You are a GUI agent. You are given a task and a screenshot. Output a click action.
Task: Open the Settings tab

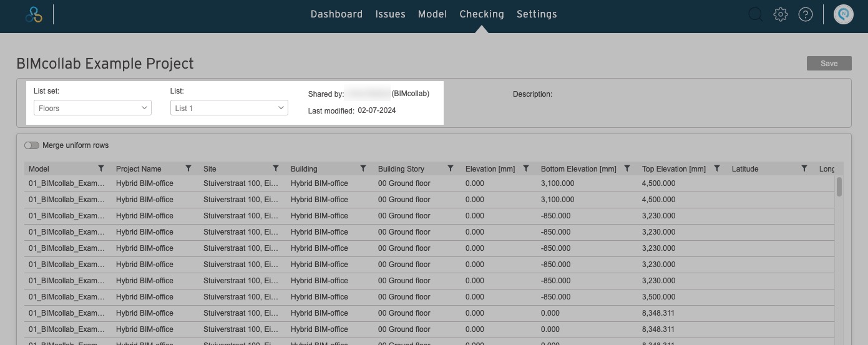(537, 14)
